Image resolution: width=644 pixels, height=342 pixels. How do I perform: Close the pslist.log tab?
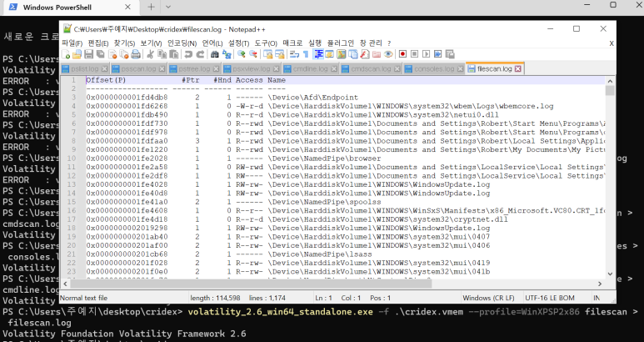pos(104,68)
